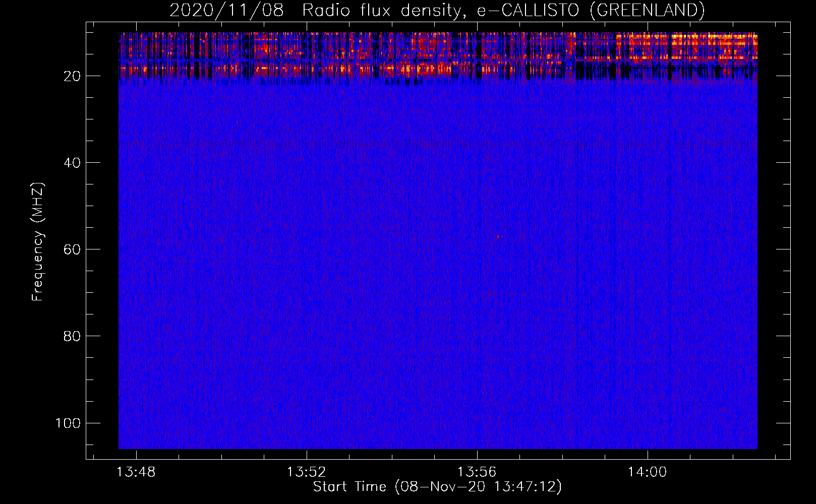The width and height of the screenshot is (816, 504).
Task: Click the '13:48' time tick label
Action: point(136,472)
